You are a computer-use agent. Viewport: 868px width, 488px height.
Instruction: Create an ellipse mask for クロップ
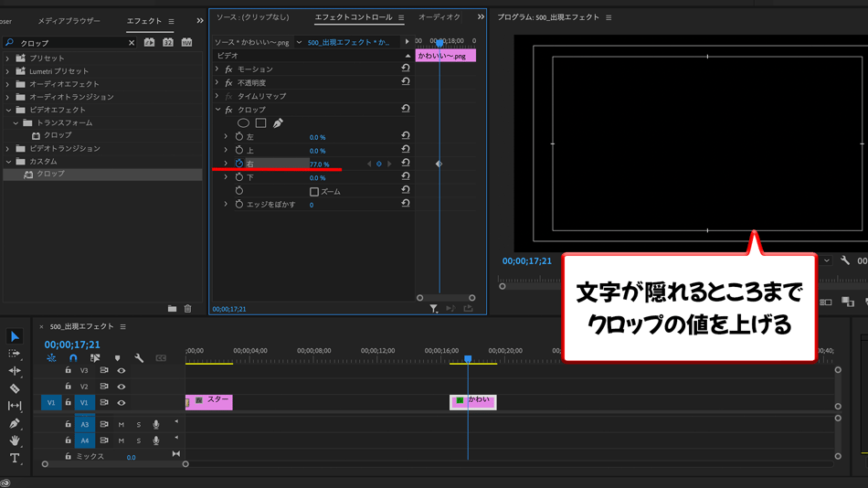click(243, 122)
